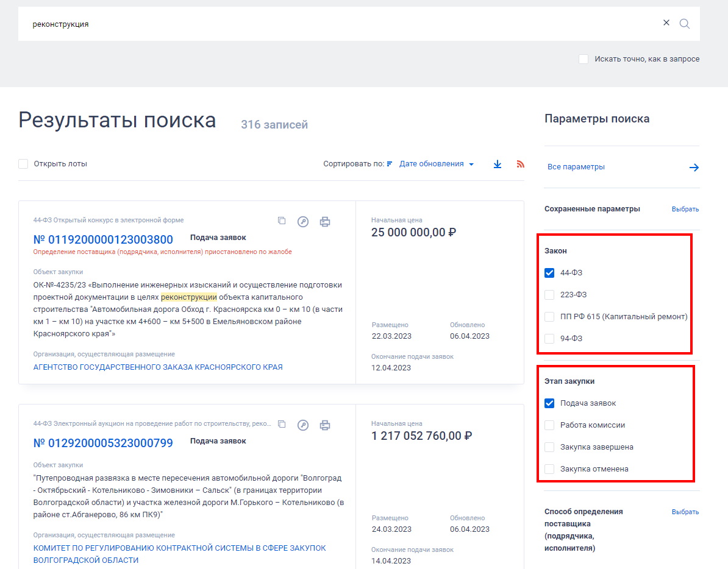
Task: Click the sort order icon beside 'Сортировать по'
Action: (390, 164)
